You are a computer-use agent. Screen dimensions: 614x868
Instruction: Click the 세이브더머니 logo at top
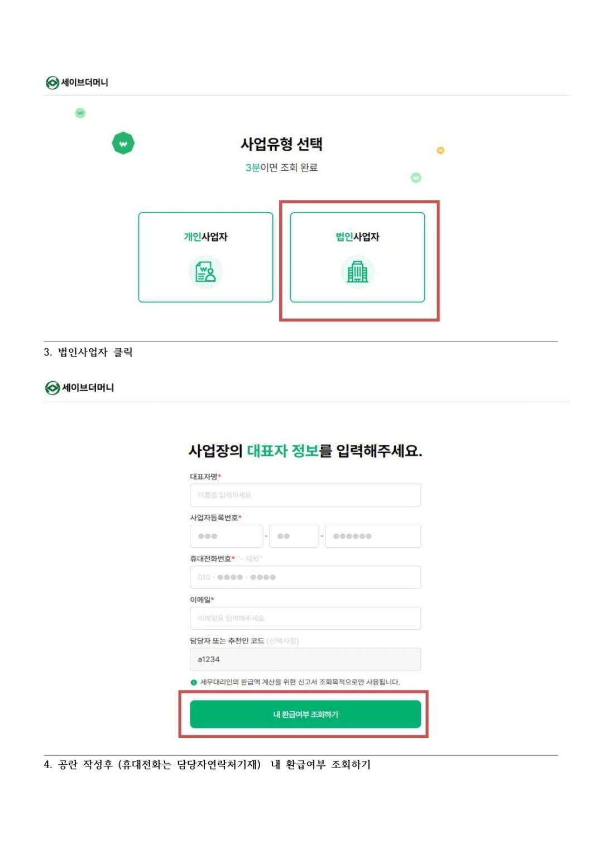click(76, 83)
